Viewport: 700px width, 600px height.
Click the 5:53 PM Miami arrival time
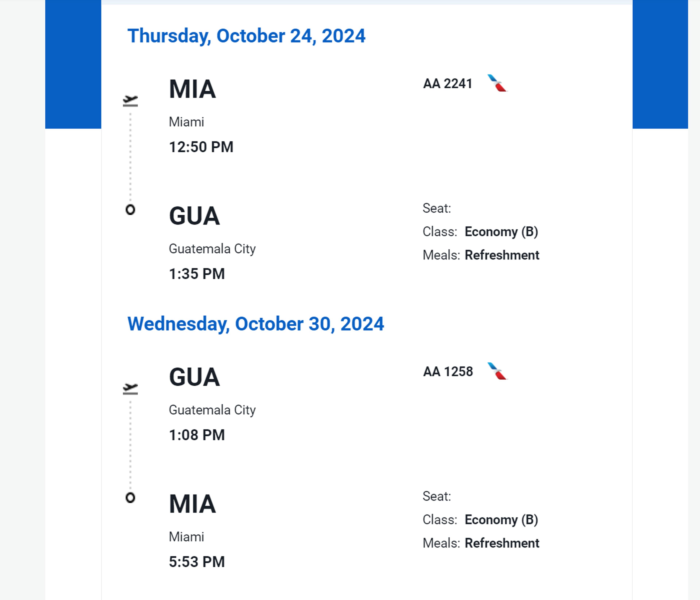point(197,562)
